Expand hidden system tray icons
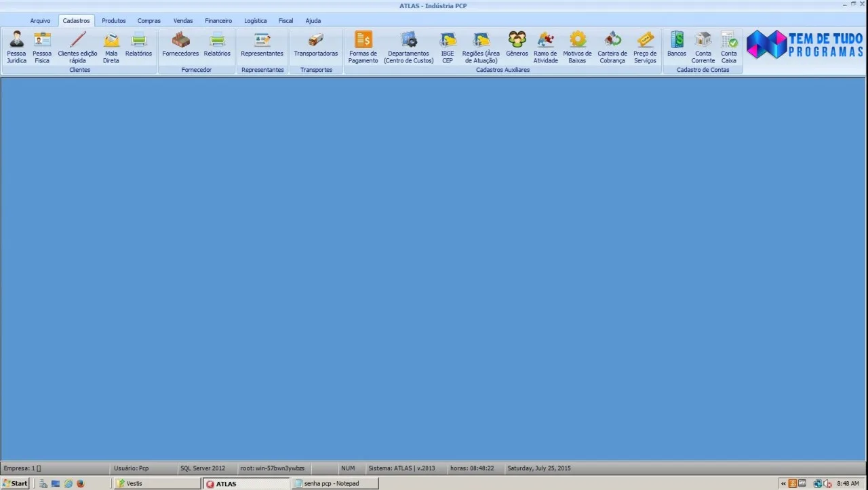The width and height of the screenshot is (868, 490). pos(784,483)
